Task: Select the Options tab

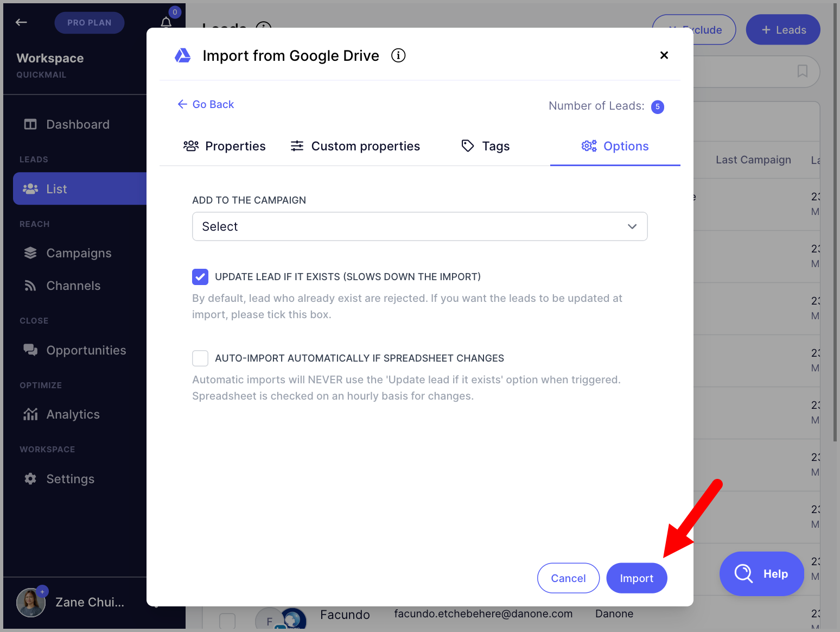Action: tap(615, 146)
